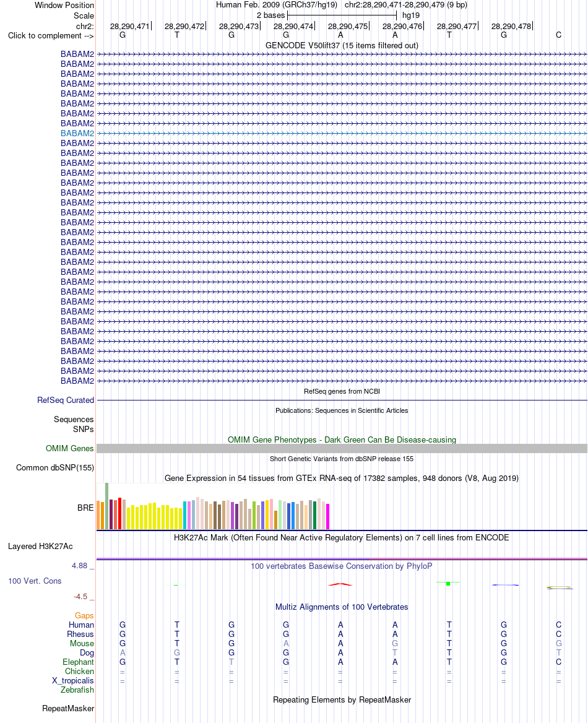Click the position label 28,290,476
Viewport: 588px width, 723px height.
pyautogui.click(x=402, y=26)
